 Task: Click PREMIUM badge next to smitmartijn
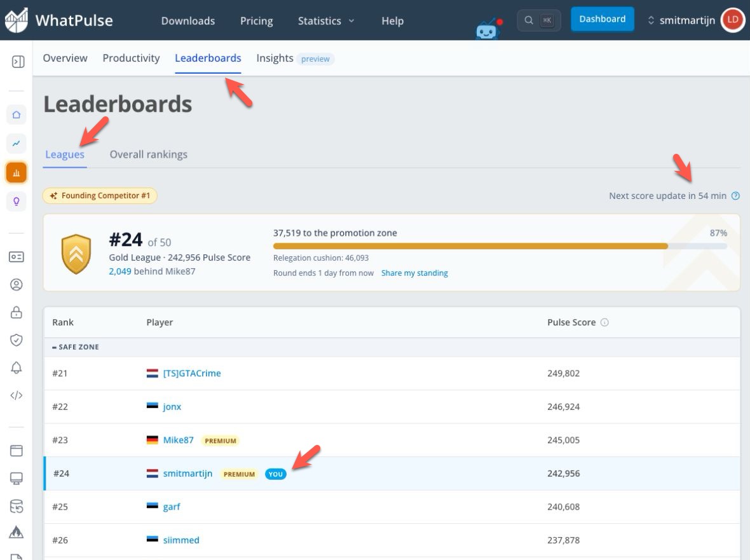(239, 474)
